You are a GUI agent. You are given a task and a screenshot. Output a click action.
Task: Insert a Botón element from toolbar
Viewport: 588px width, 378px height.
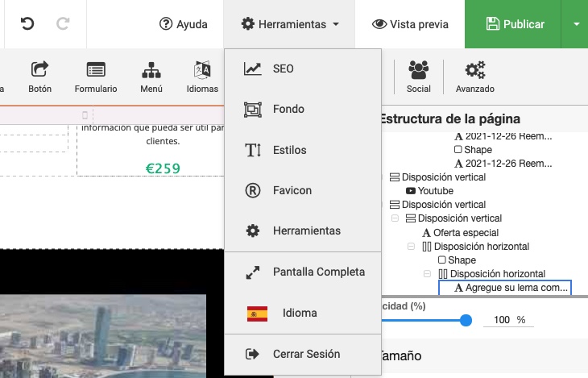[39, 77]
